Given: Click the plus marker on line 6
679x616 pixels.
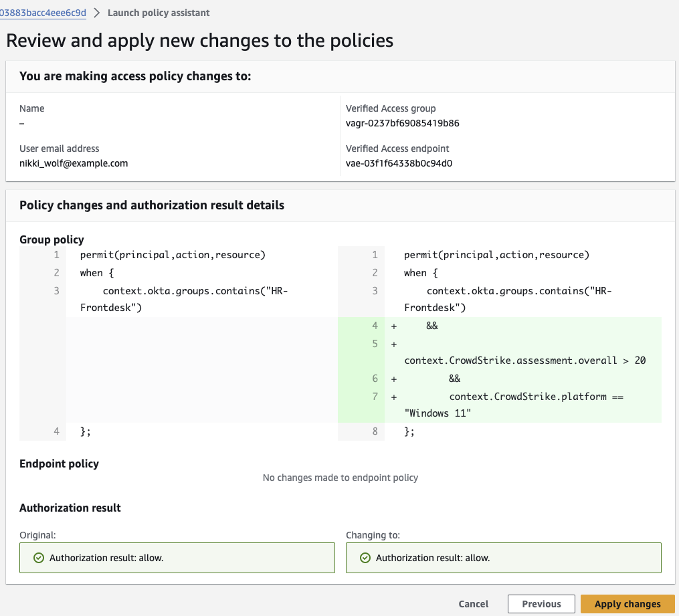Looking at the screenshot, I should tap(393, 378).
